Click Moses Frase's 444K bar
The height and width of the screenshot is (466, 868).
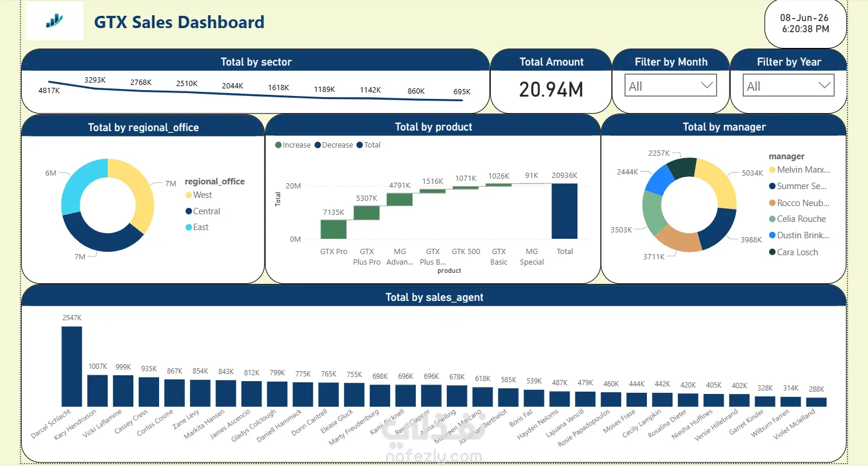click(637, 399)
